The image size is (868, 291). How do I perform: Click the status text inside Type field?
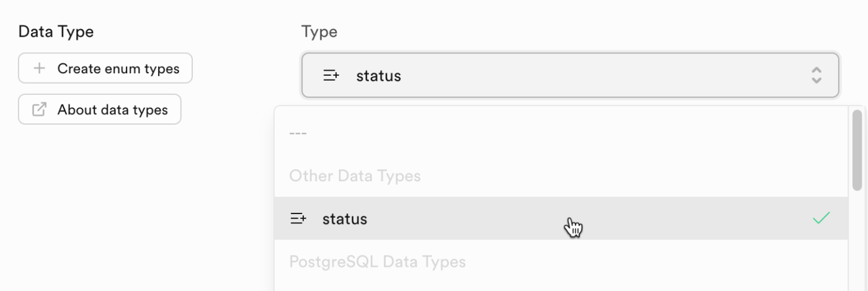coord(379,76)
